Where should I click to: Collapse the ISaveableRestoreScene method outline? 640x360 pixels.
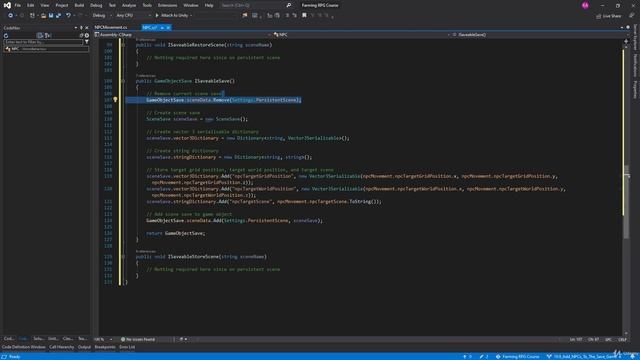click(x=123, y=45)
